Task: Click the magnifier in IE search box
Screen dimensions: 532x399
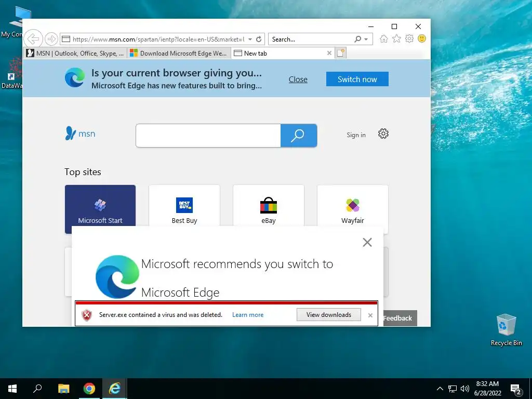Action: [357, 39]
